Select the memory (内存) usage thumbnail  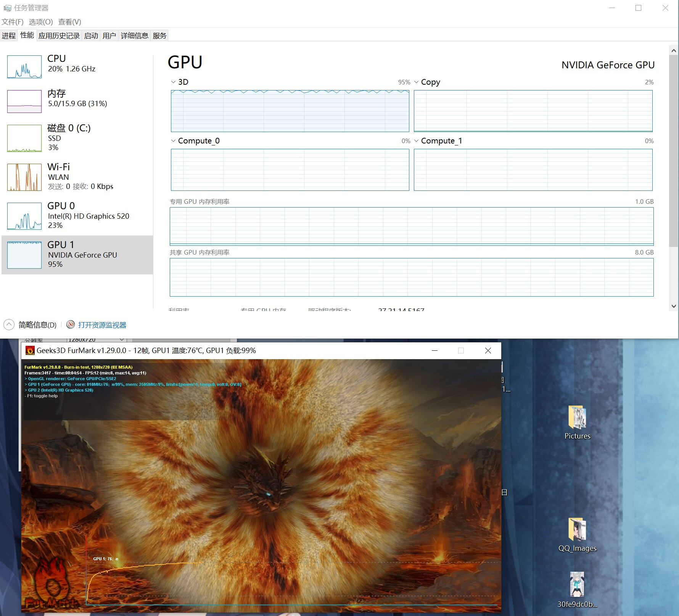click(x=24, y=101)
